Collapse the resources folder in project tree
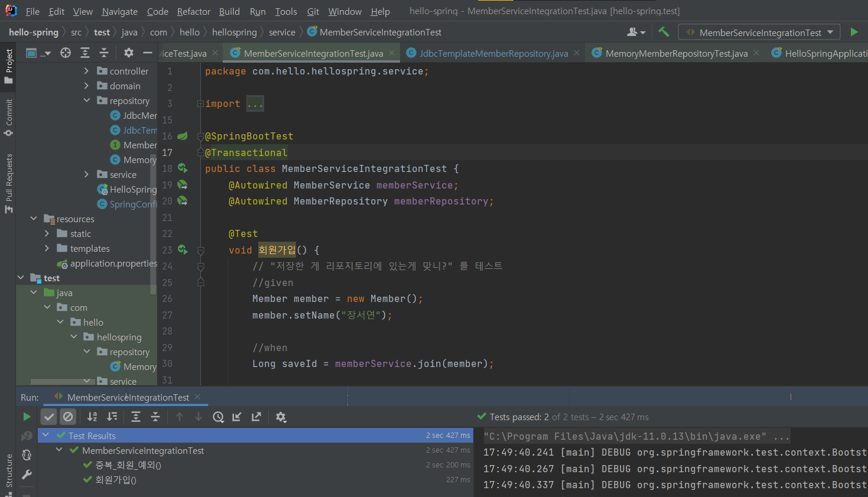868x497 pixels. [x=34, y=219]
